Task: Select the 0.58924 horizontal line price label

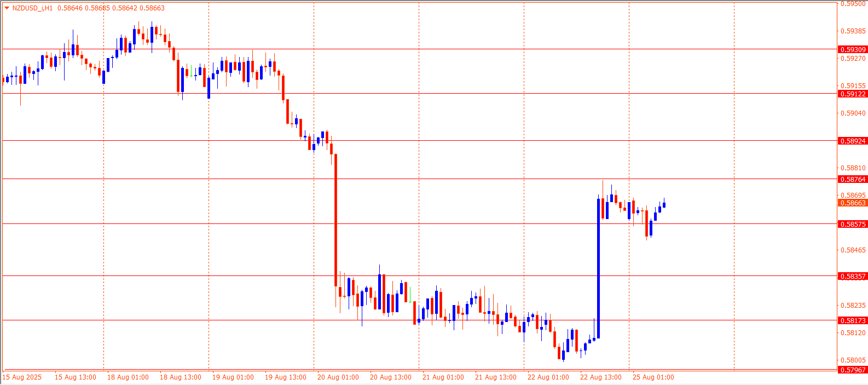Action: tap(853, 141)
